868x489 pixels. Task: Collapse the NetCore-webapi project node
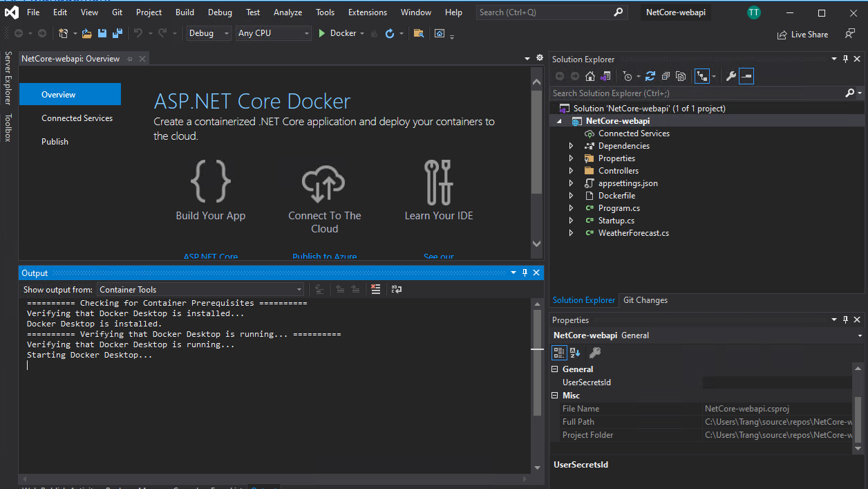560,121
